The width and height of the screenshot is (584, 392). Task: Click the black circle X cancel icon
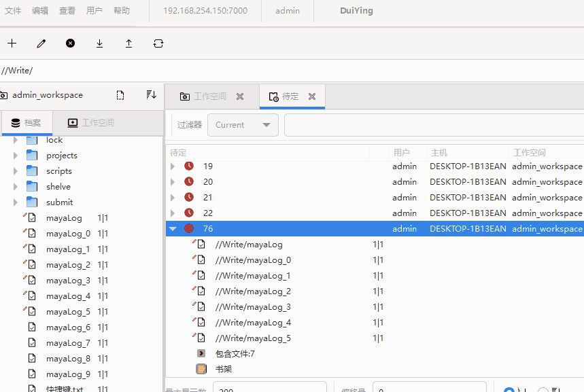[x=70, y=43]
